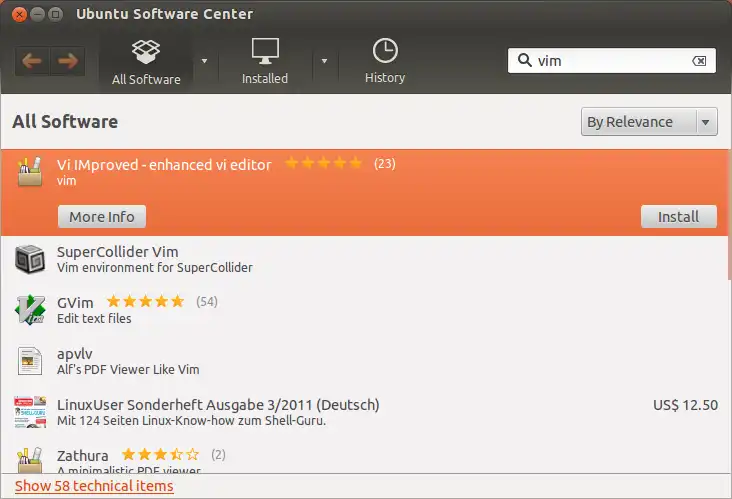This screenshot has width=732, height=499.
Task: Click the GVim five-star rating
Action: click(x=145, y=302)
